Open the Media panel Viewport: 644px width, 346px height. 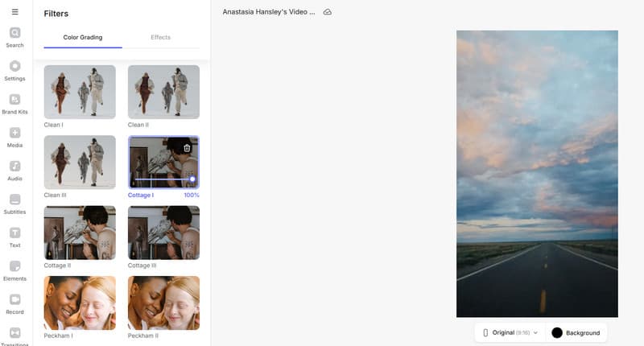click(x=14, y=137)
